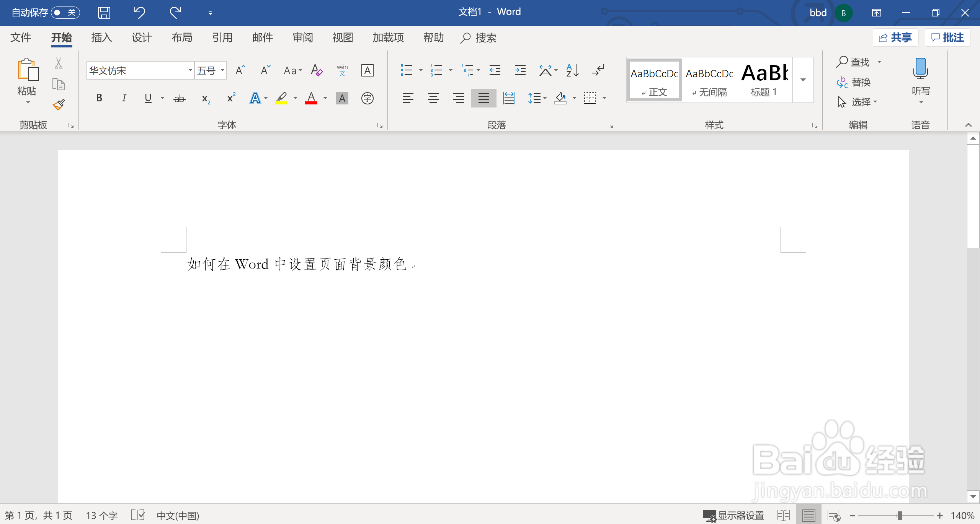The width and height of the screenshot is (980, 524).
Task: Open the font name dropdown 华文仿宋
Action: [190, 70]
